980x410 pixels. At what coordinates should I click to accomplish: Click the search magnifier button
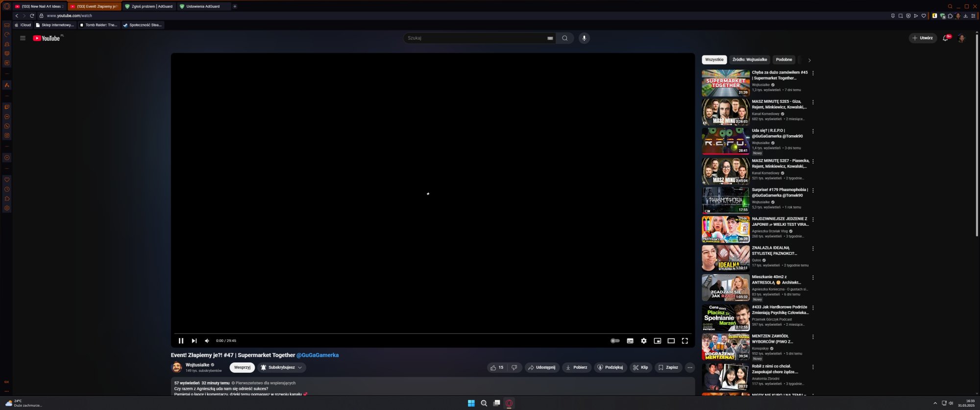pyautogui.click(x=565, y=38)
